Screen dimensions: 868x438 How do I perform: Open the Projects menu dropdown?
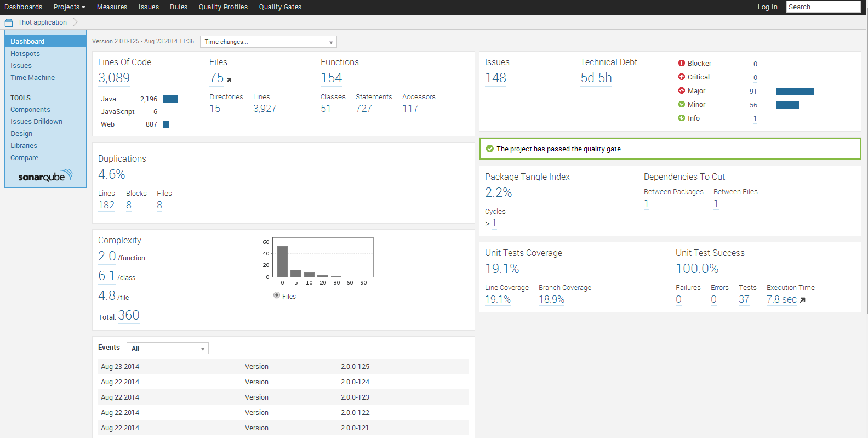coord(70,7)
